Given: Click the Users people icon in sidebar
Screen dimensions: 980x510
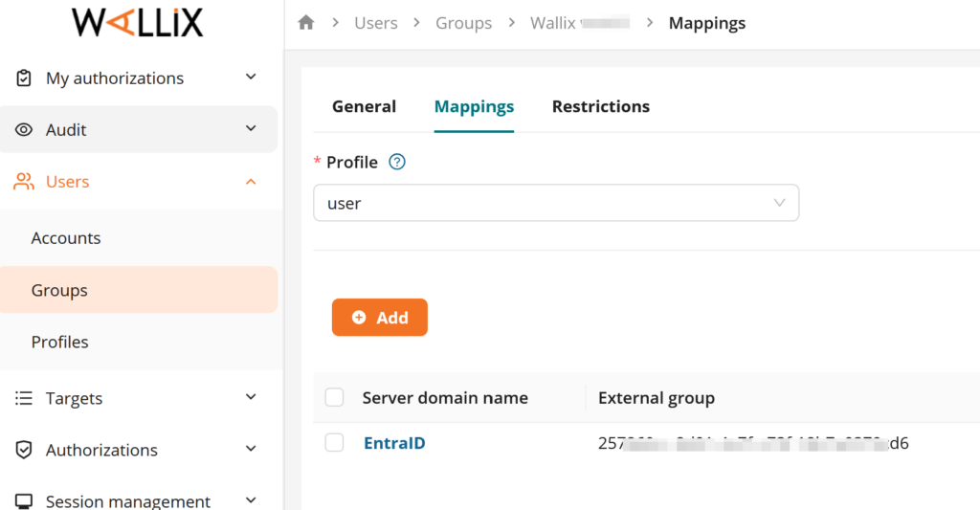Looking at the screenshot, I should pos(24,182).
